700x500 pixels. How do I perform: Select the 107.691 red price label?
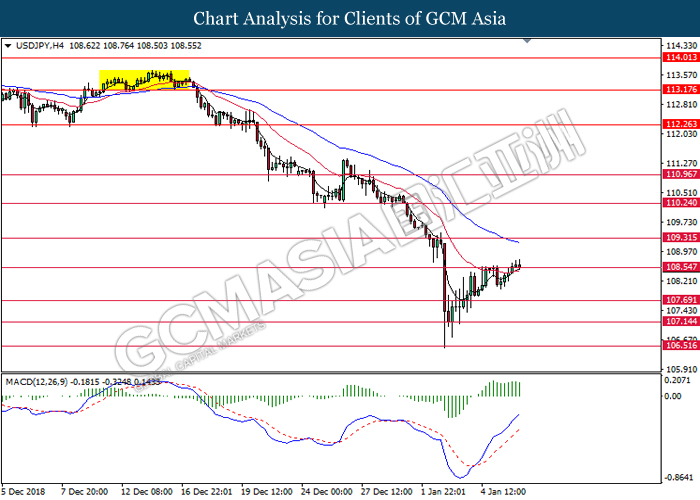pyautogui.click(x=681, y=300)
